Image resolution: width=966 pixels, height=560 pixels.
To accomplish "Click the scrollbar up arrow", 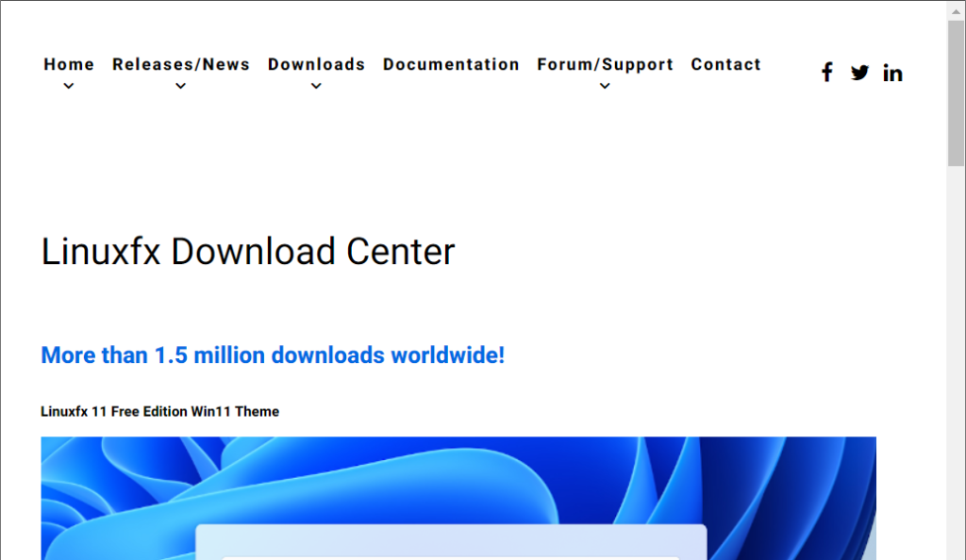I will (x=957, y=10).
